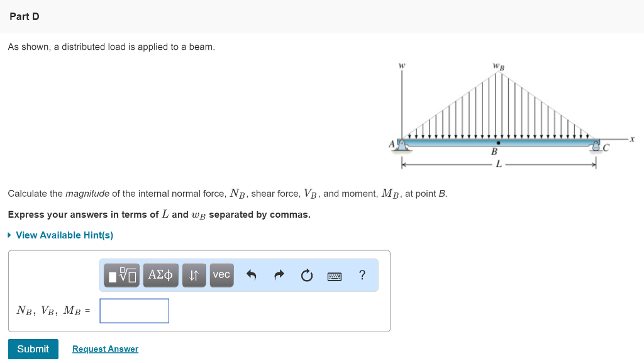644x363 pixels.
Task: Select the Part D section header
Action: [x=25, y=16]
